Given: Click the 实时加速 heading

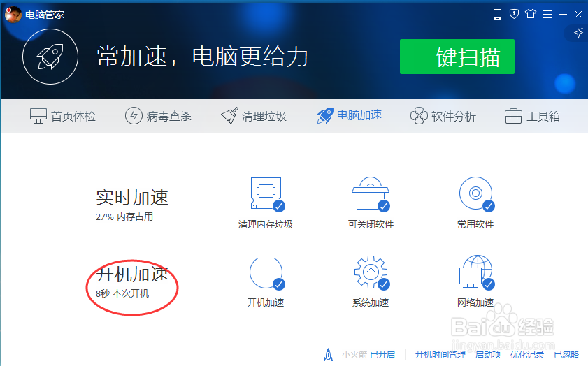Looking at the screenshot, I should [x=132, y=198].
